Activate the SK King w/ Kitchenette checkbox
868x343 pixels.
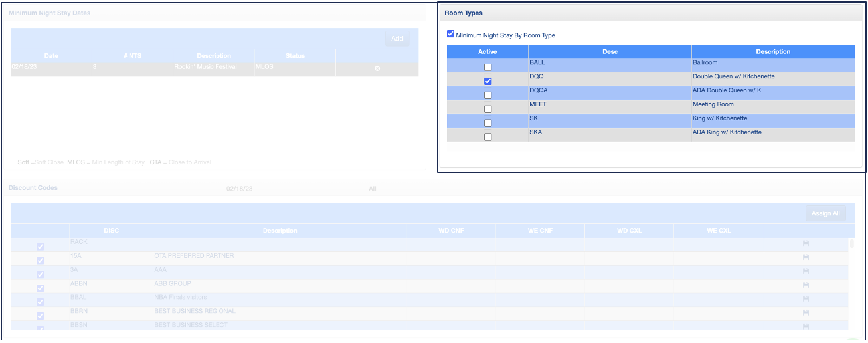[x=488, y=123]
